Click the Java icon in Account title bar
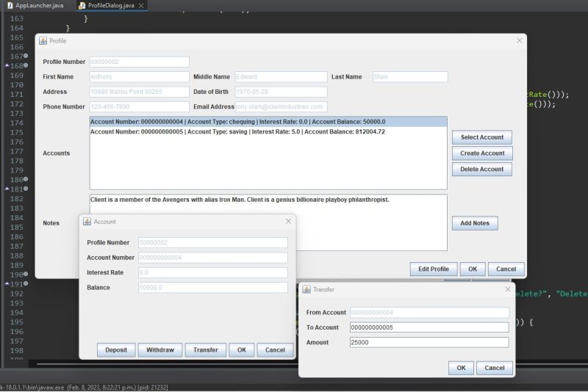Screen dimensions: 588x392 pyautogui.click(x=87, y=222)
